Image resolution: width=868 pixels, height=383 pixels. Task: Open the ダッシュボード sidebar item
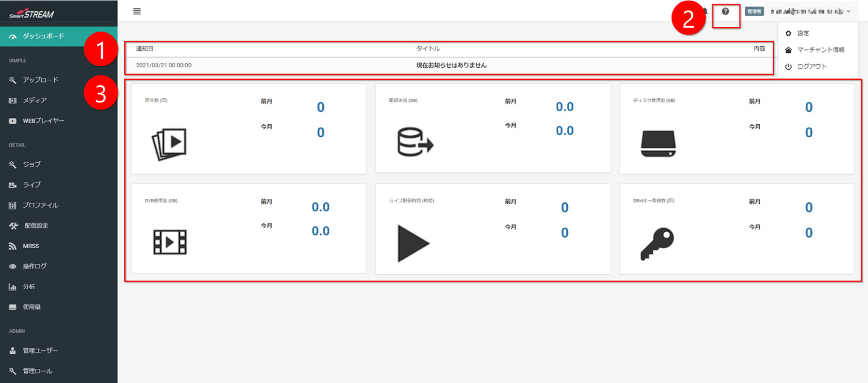(x=43, y=37)
